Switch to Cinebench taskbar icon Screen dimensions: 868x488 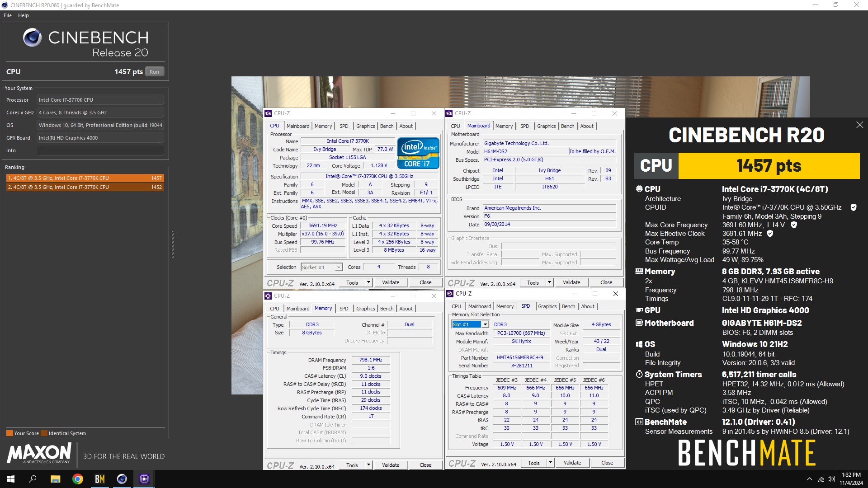pyautogui.click(x=122, y=479)
